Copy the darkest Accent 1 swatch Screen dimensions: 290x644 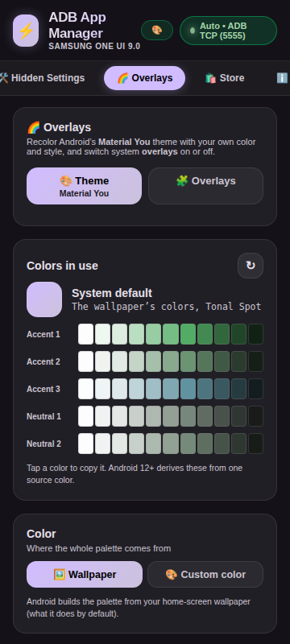[256, 334]
